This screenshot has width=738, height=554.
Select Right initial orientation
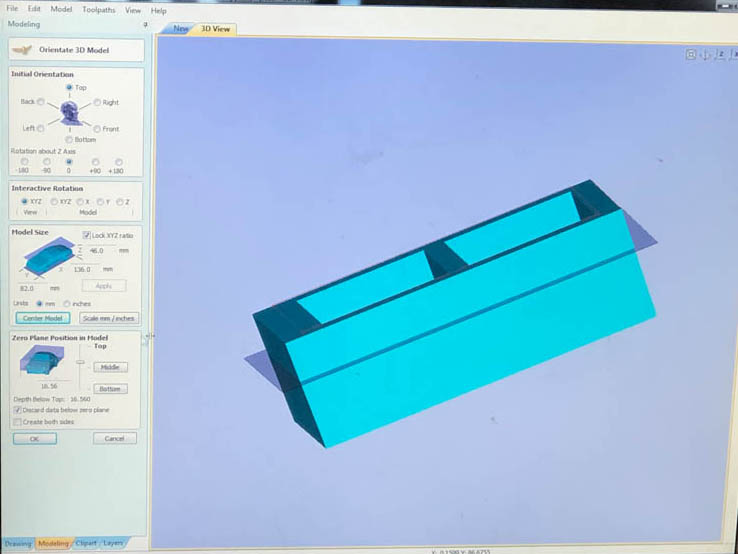coord(97,102)
